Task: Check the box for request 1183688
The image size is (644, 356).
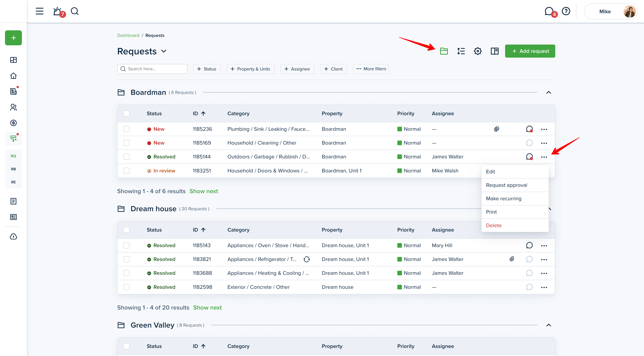Action: [126, 273]
